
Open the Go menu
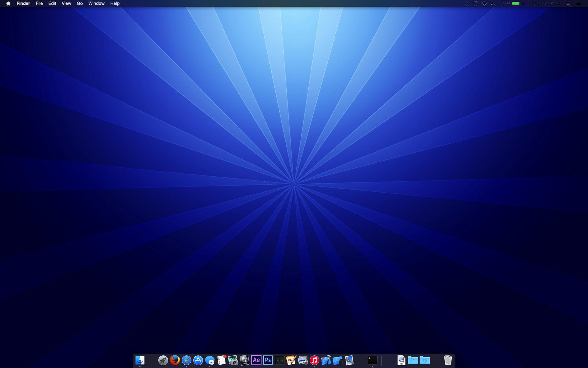point(80,3)
